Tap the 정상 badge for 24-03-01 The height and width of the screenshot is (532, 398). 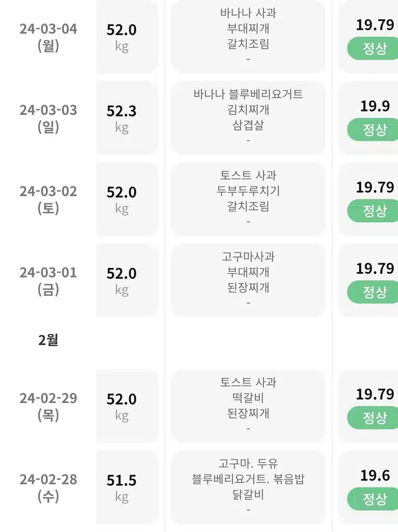point(373,292)
